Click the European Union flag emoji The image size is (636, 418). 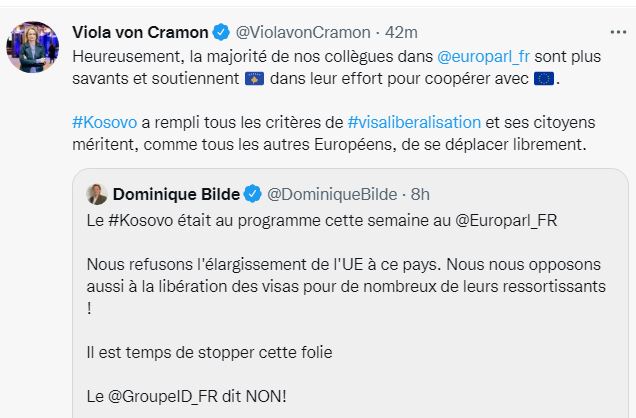click(544, 77)
